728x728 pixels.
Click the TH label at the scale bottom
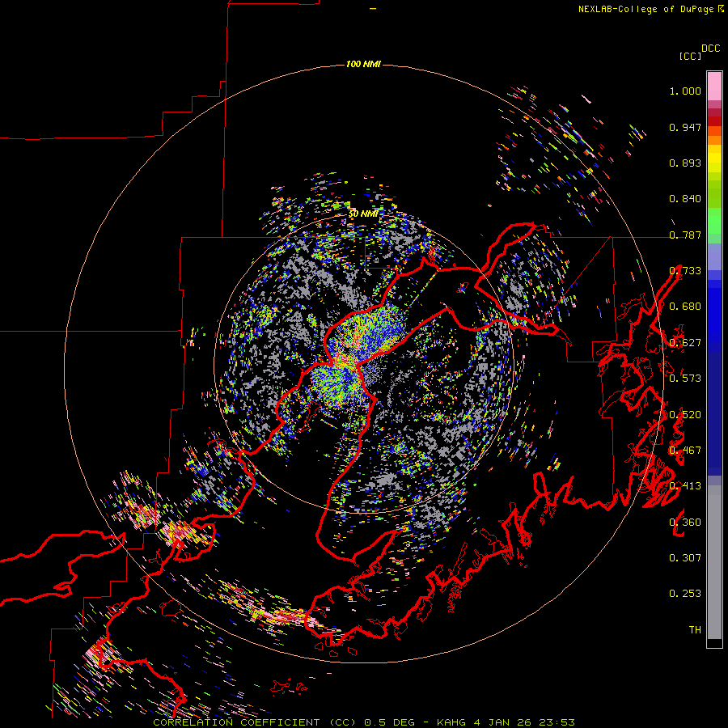point(695,630)
